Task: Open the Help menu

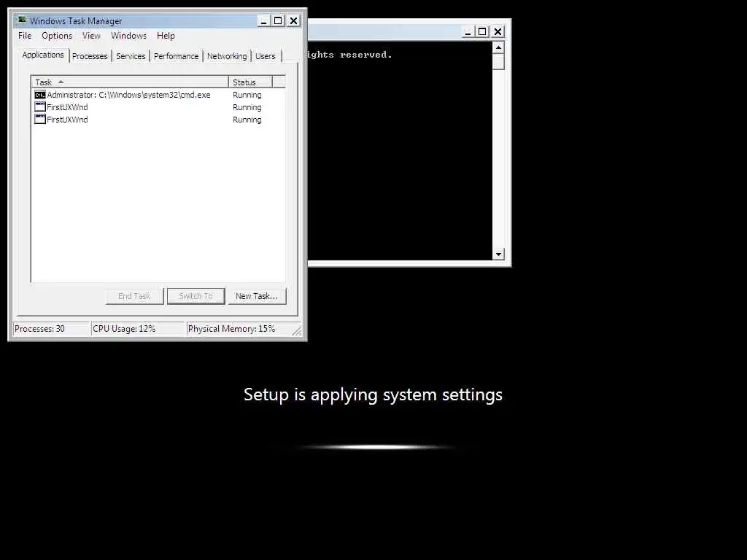Action: pyautogui.click(x=166, y=36)
